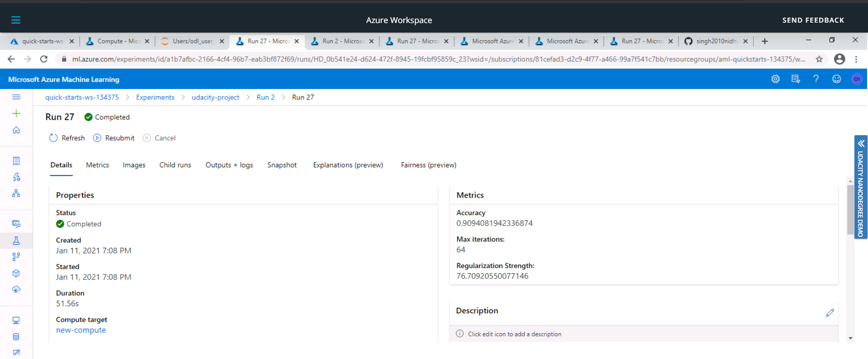Open Pipelines icon in sidebar

[x=16, y=257]
